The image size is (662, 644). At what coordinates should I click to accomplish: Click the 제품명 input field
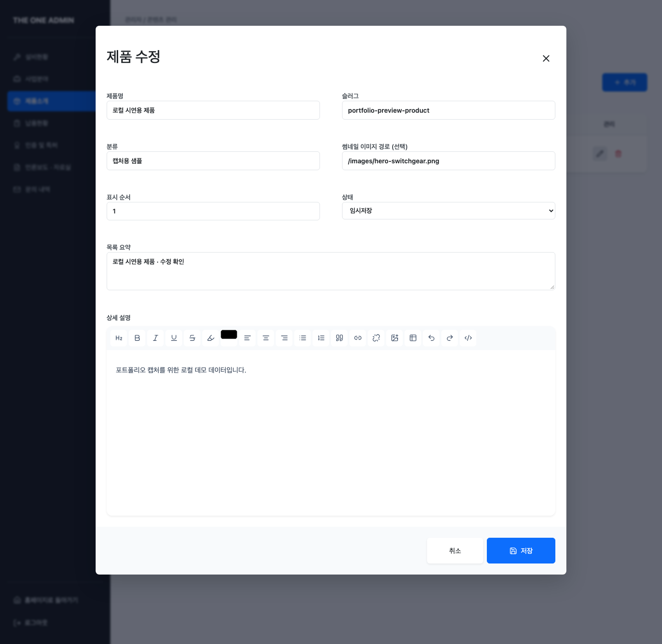click(213, 110)
